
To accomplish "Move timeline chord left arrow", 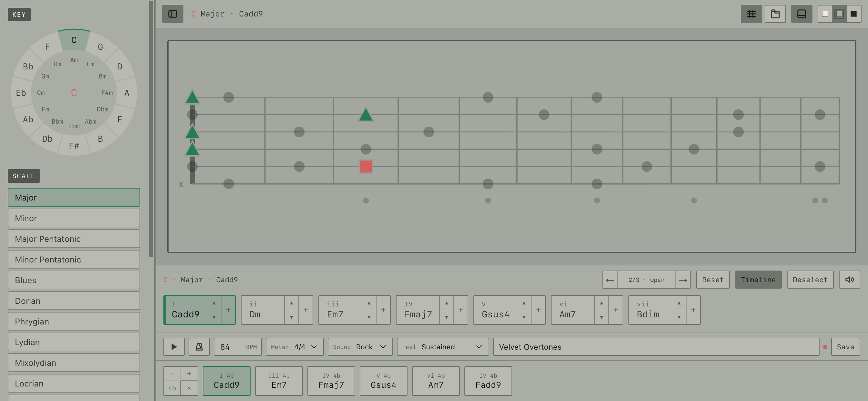I will (172, 374).
